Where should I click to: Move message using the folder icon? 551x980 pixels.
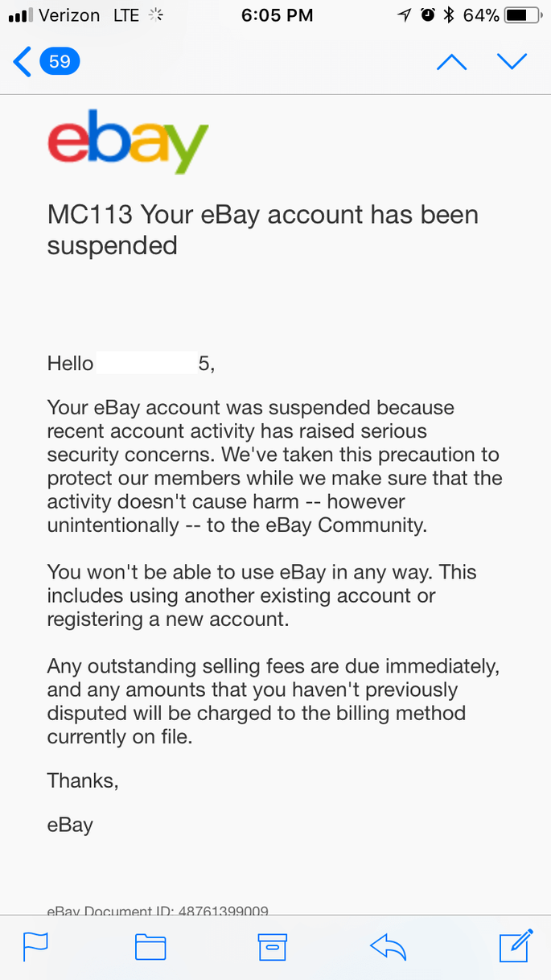150,947
